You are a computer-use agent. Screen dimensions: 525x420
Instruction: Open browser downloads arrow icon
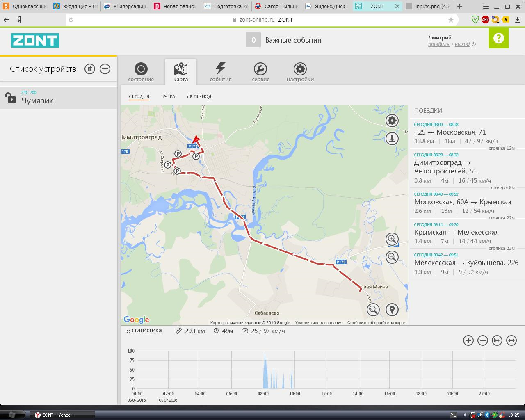click(x=517, y=20)
